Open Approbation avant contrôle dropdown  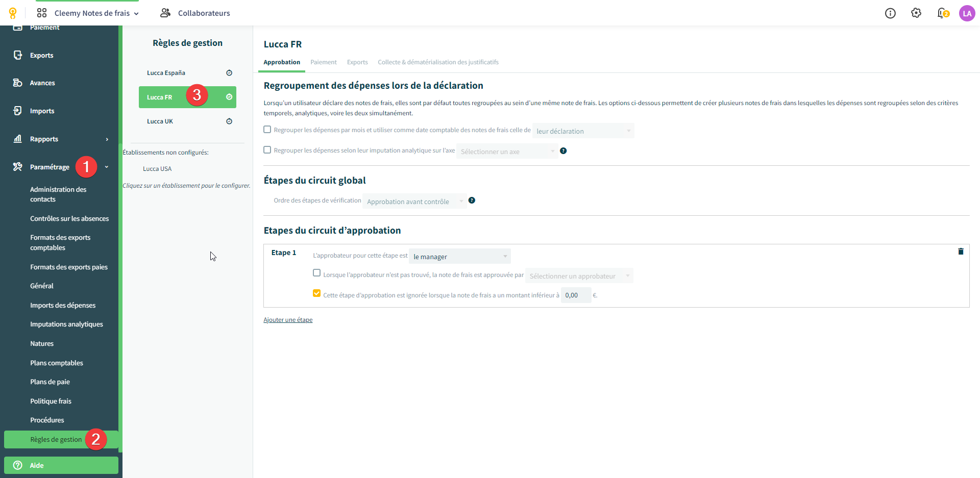(414, 202)
